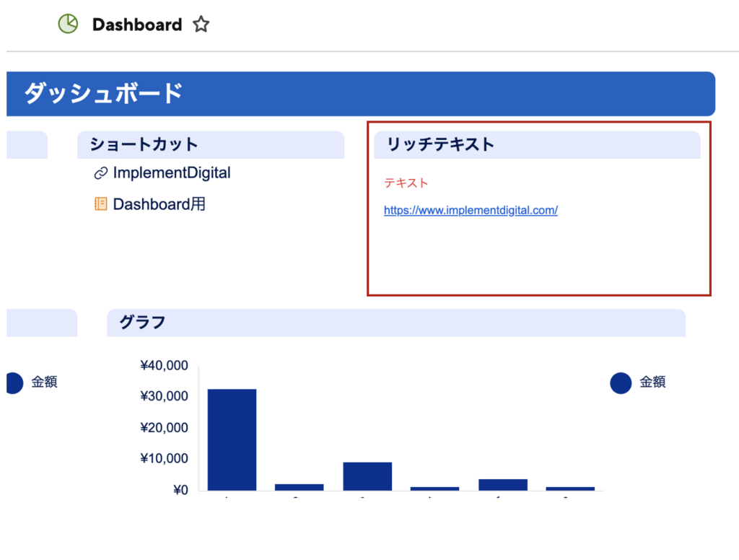This screenshot has height=560, width=739.
Task: Click the green Dashboard pie-chart icon
Action: [x=68, y=24]
